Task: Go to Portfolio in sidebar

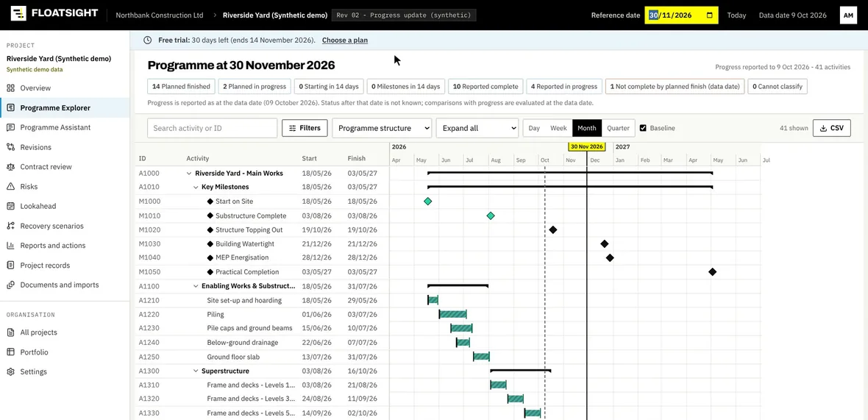Action: coord(65,352)
